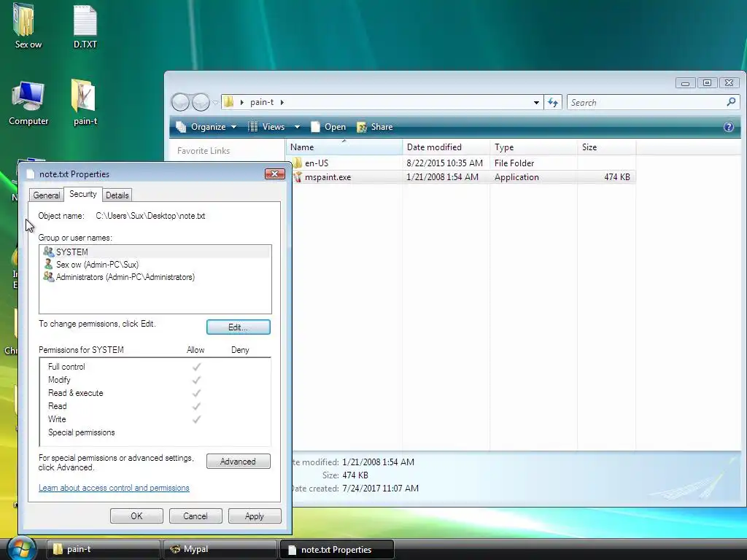Click the Application type cell
This screenshot has width=747, height=560.
[516, 177]
